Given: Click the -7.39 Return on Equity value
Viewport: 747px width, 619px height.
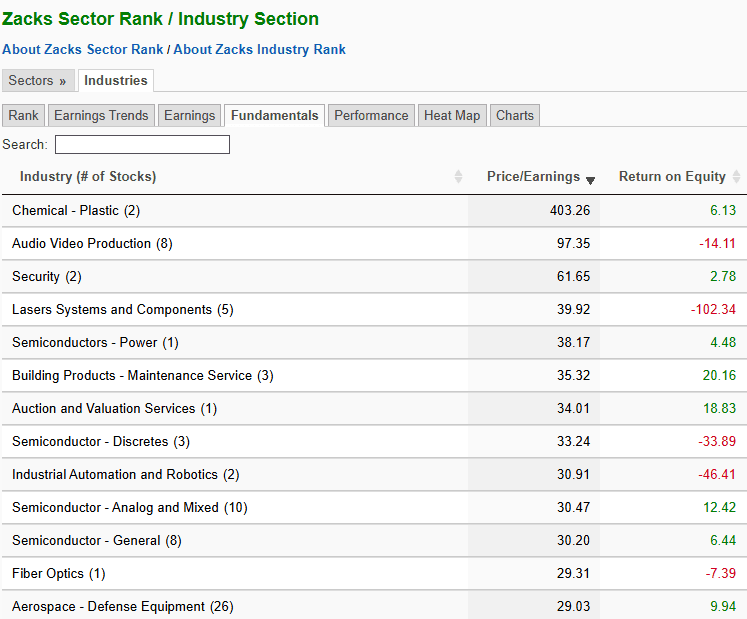Looking at the screenshot, I should pos(721,573).
